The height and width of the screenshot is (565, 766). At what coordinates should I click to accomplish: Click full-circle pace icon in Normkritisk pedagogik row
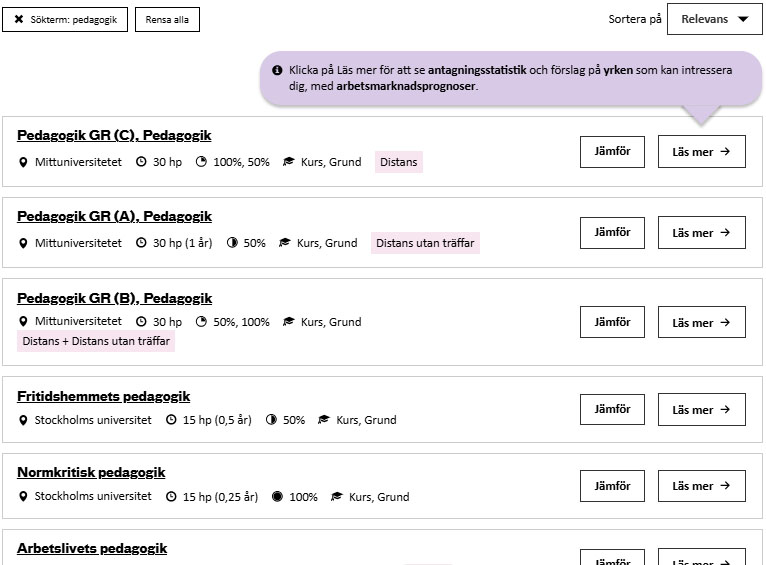pos(277,496)
